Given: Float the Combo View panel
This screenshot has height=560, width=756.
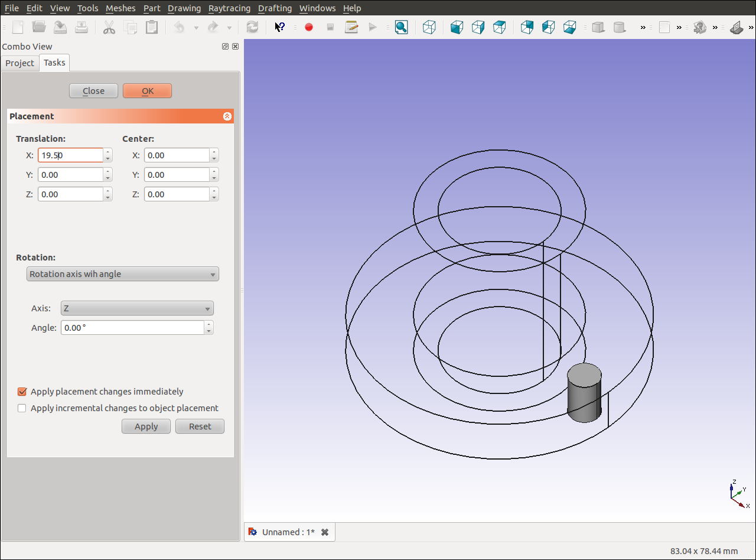Looking at the screenshot, I should click(226, 47).
